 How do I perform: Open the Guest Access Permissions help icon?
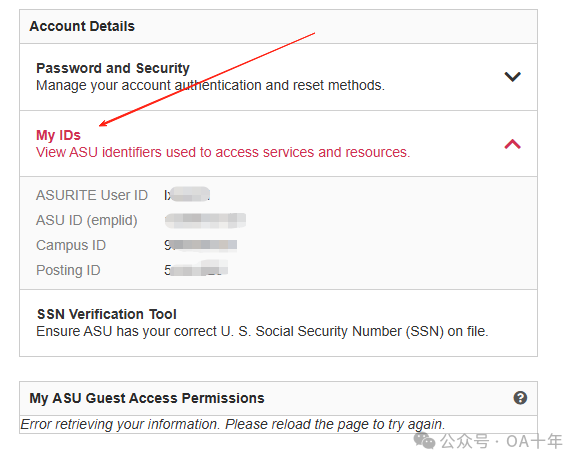point(520,398)
